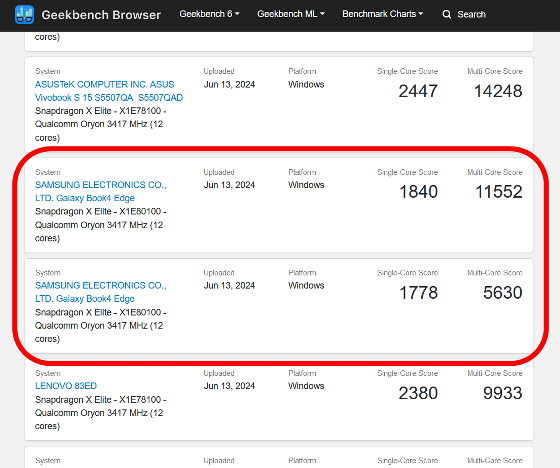Select the multi-core score 5630

(502, 293)
